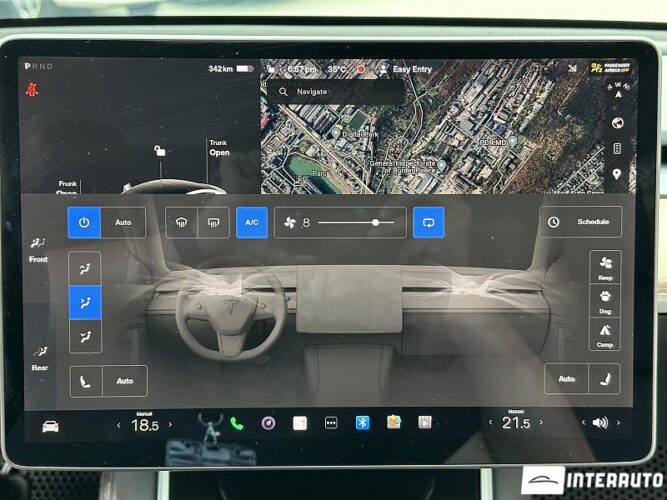This screenshot has width=667, height=500.
Task: Tap the 35°C outside temperature
Action: (x=337, y=69)
